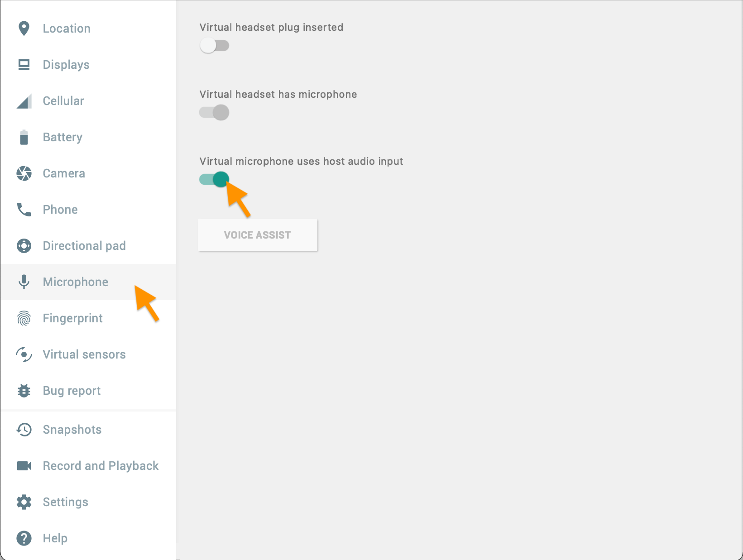The width and height of the screenshot is (743, 560).
Task: Click the Snapshots history icon
Action: (x=24, y=430)
